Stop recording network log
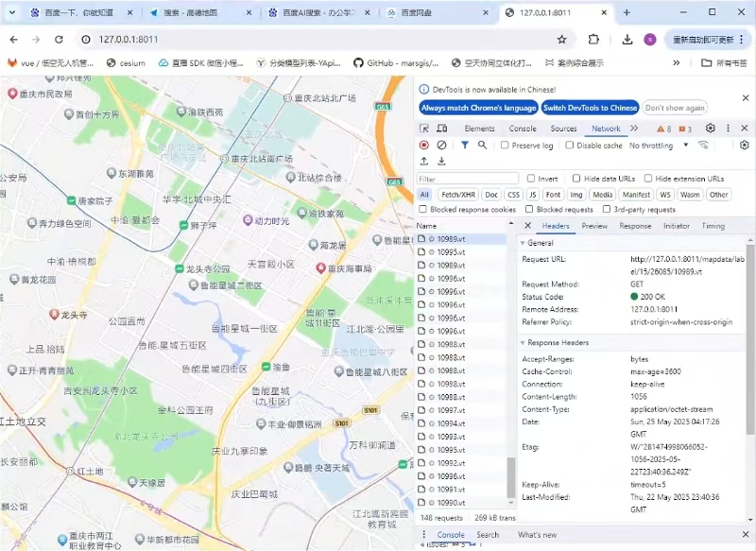This screenshot has height=551, width=756. point(424,146)
